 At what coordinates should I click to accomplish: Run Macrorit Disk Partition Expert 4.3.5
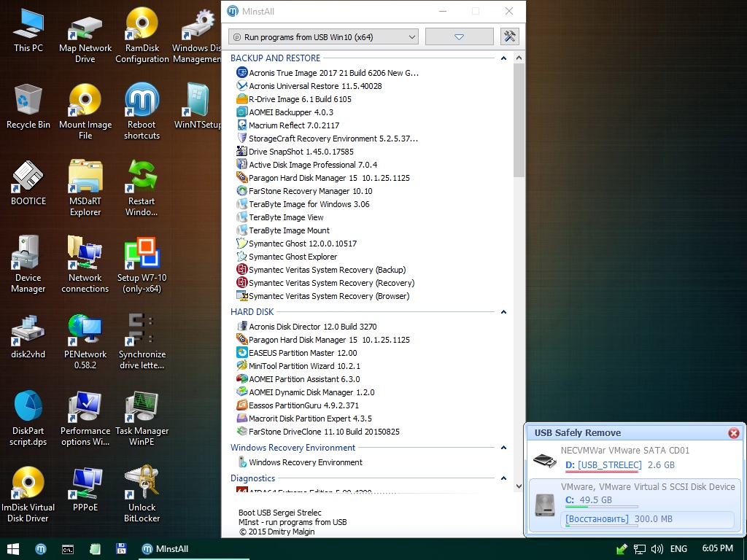(304, 419)
